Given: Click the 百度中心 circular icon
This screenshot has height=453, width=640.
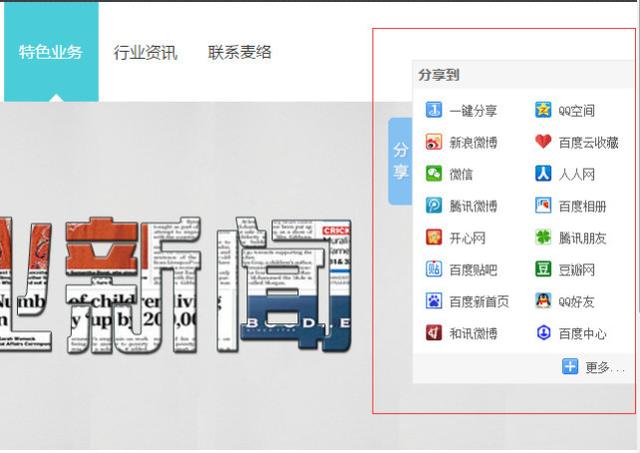Looking at the screenshot, I should [543, 333].
